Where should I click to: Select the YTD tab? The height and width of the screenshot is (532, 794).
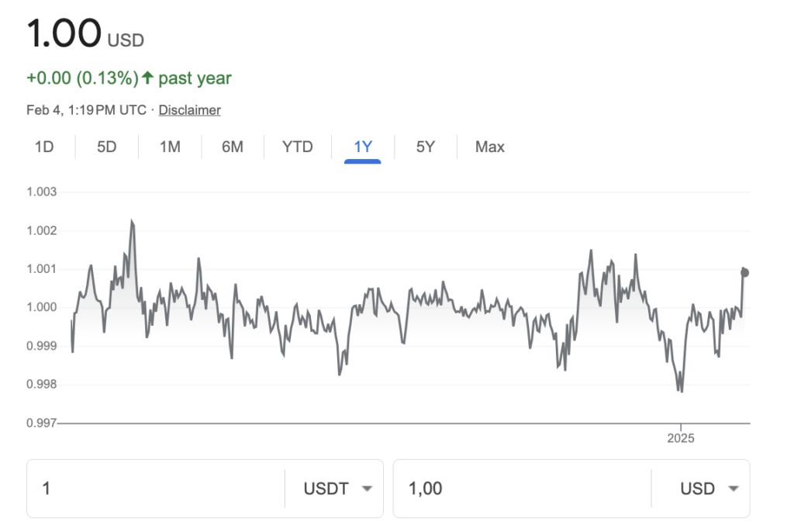pyautogui.click(x=298, y=147)
